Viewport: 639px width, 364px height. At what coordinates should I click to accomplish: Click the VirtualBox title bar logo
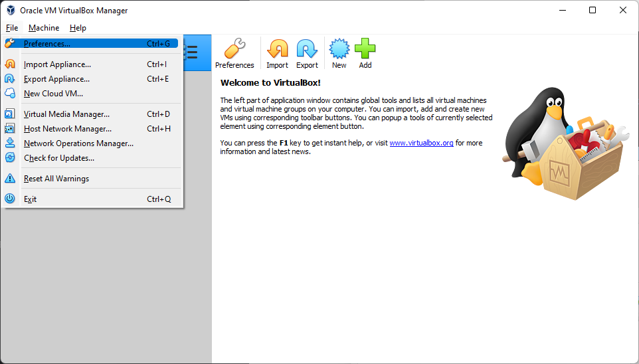[11, 11]
